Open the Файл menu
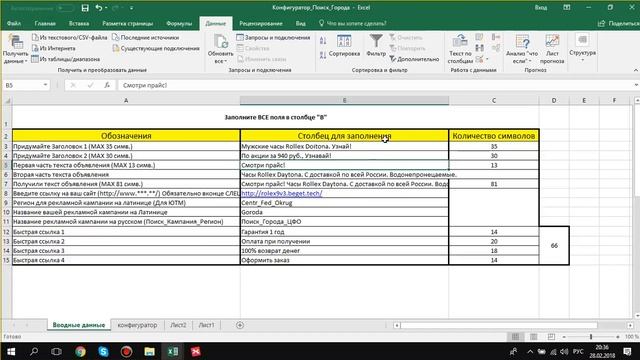 tap(14, 23)
